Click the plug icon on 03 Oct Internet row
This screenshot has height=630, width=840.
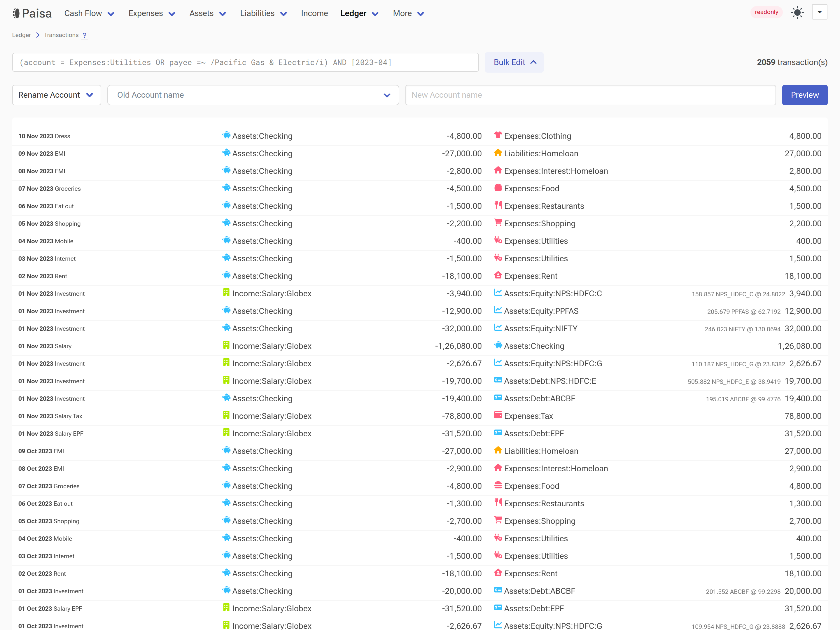click(x=498, y=555)
